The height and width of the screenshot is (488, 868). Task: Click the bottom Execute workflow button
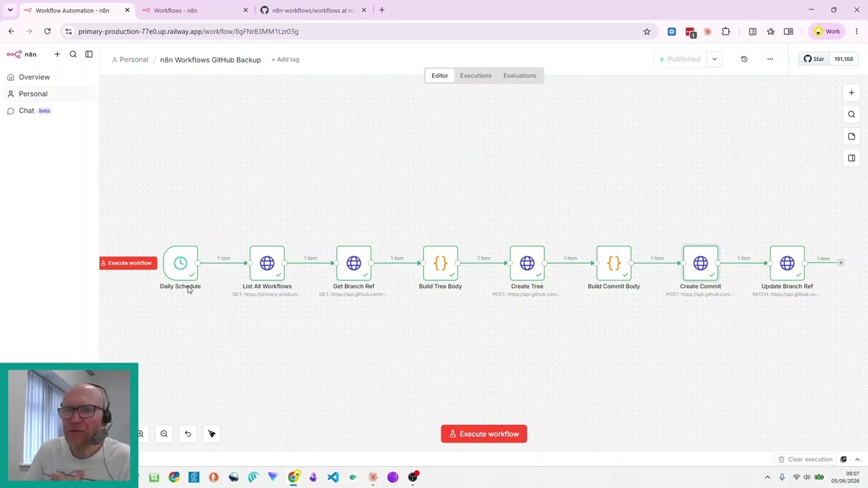[x=484, y=434]
